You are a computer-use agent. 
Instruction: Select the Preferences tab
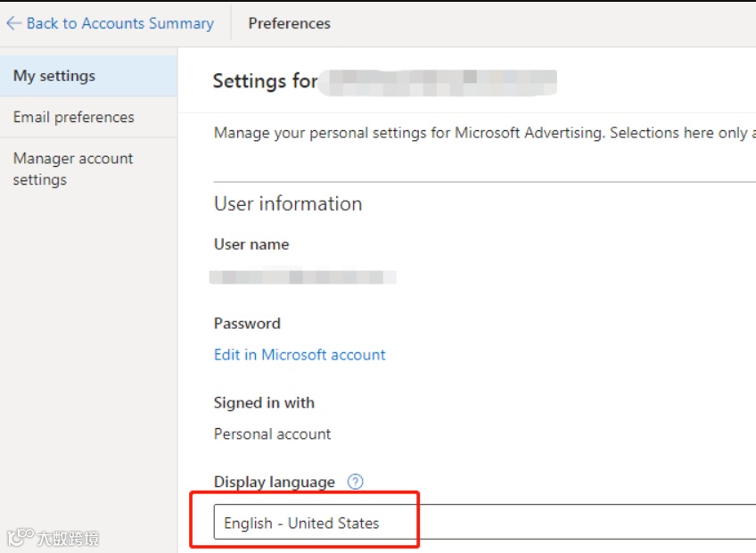pos(289,24)
